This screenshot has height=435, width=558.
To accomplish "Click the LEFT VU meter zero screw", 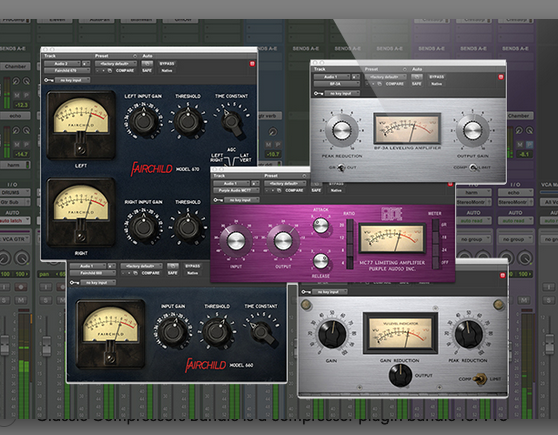I will pos(81,150).
